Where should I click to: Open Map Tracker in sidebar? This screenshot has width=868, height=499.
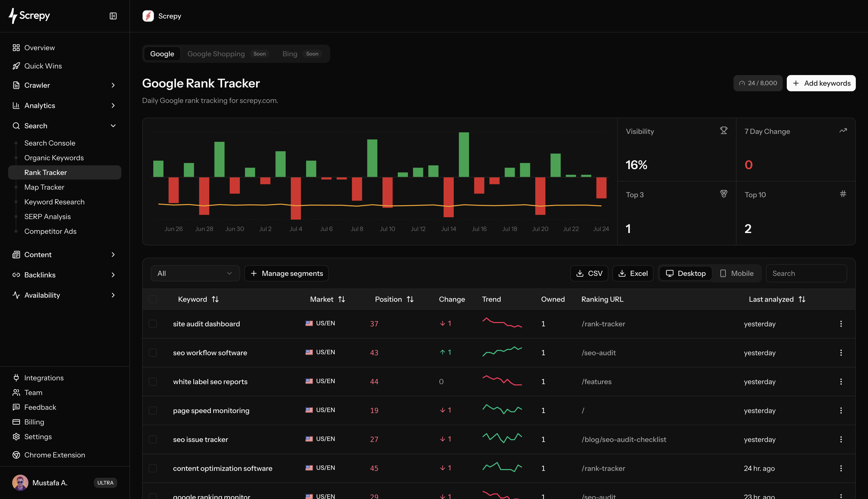pos(44,187)
